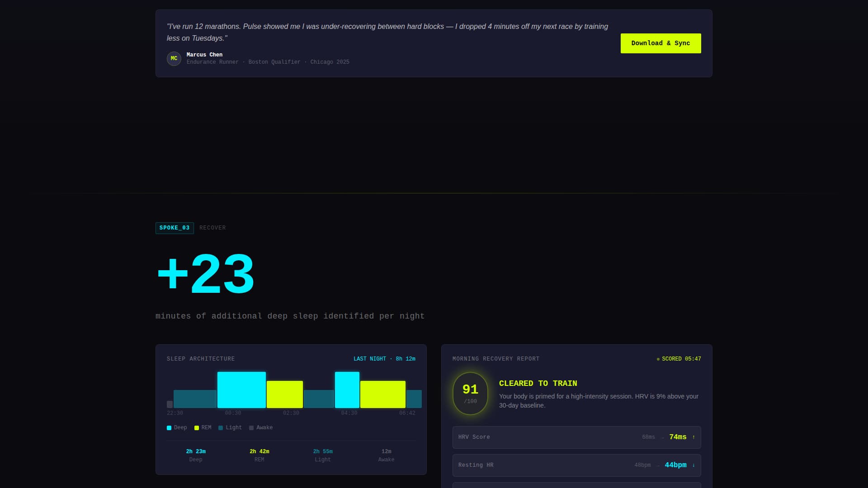Click the Deep legend color swatch

(x=169, y=428)
